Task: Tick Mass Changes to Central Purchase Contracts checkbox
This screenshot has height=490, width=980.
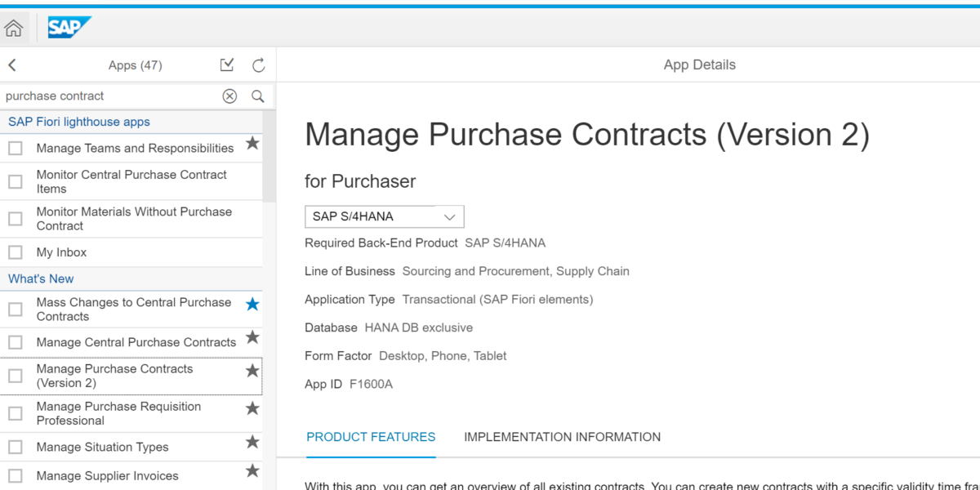Action: (x=16, y=309)
